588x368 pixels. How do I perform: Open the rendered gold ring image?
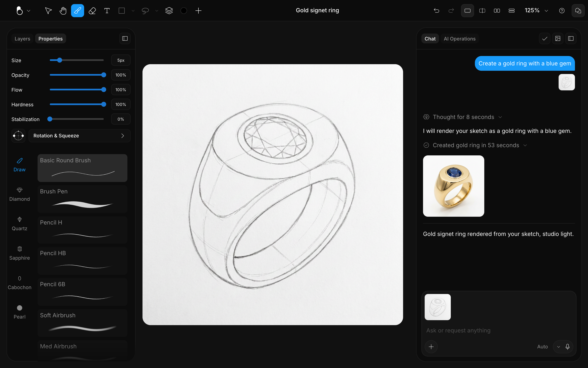point(453,186)
